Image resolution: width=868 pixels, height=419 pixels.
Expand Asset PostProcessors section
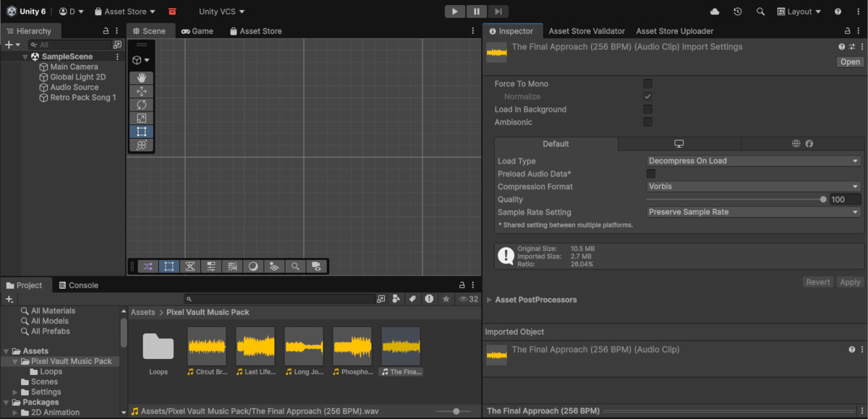tap(490, 300)
